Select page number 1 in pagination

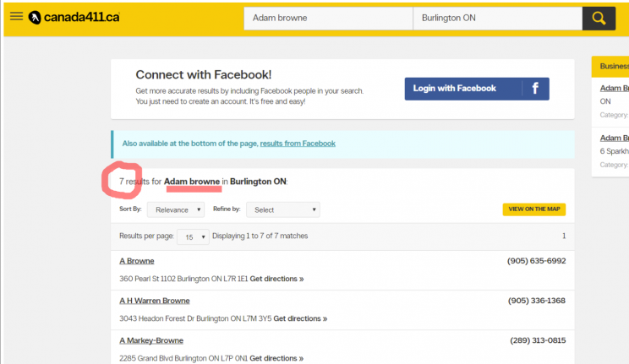(x=564, y=236)
